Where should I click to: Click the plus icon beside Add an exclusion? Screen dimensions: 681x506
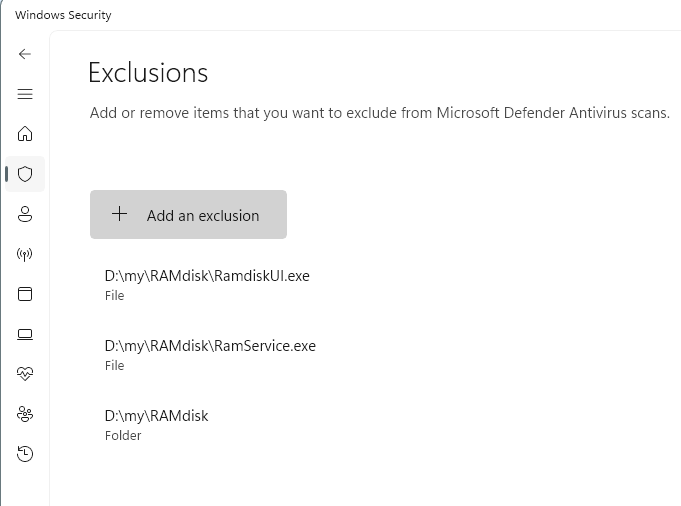pos(119,214)
